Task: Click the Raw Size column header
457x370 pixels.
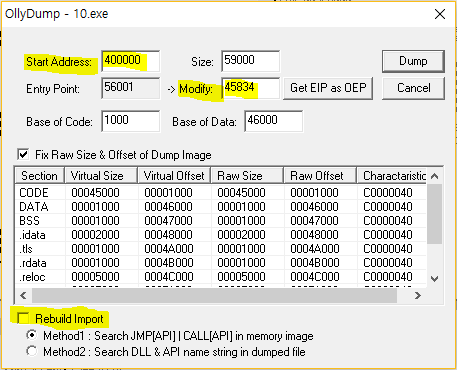Action: click(x=247, y=176)
